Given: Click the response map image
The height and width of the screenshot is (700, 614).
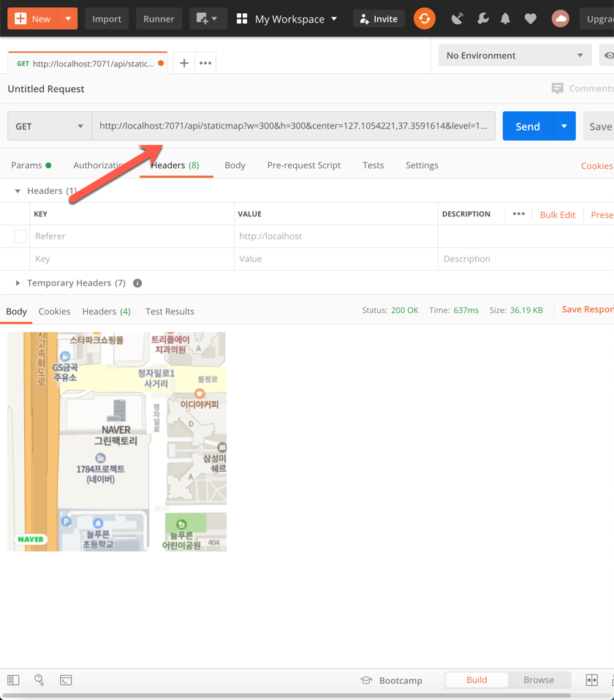Looking at the screenshot, I should (x=117, y=442).
